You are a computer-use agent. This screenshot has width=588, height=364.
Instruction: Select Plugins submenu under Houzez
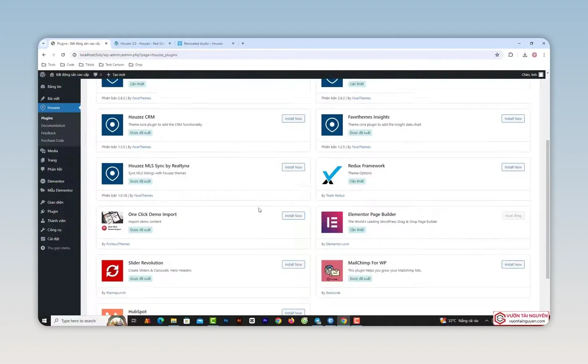(x=47, y=118)
